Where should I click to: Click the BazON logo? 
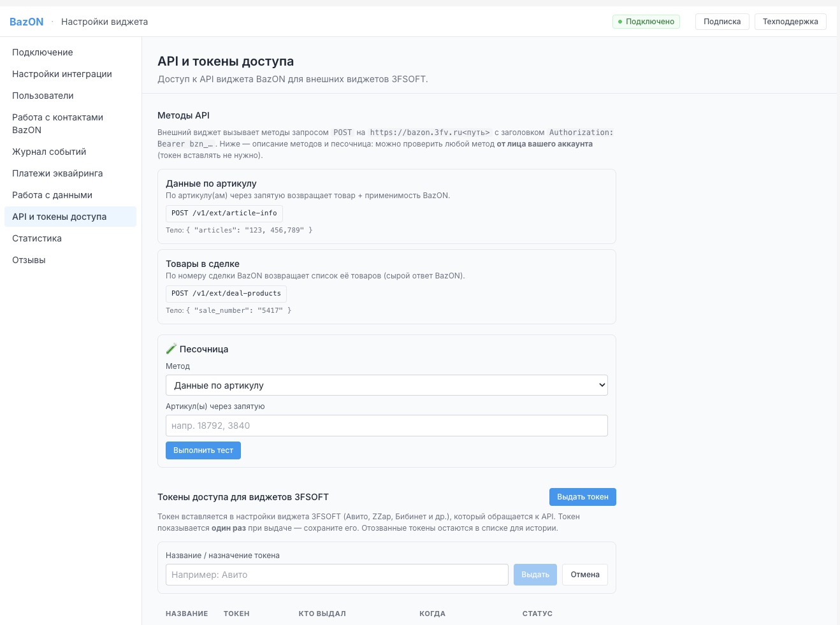(x=26, y=22)
